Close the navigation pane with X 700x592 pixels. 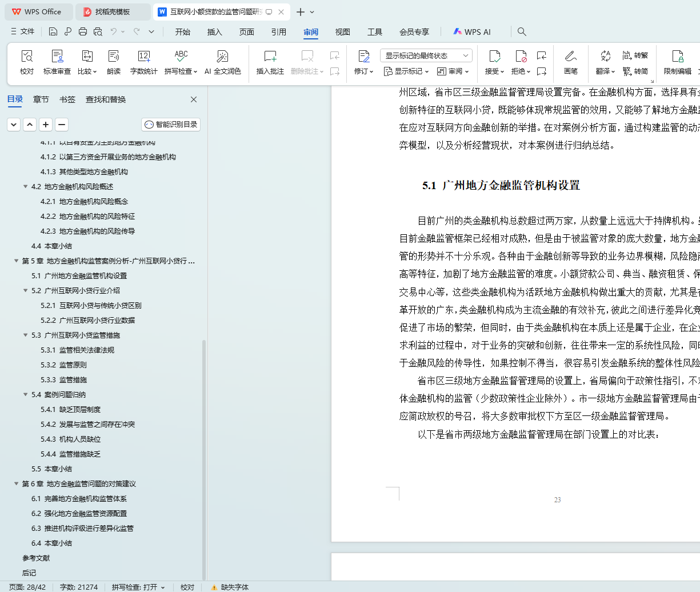tap(194, 99)
